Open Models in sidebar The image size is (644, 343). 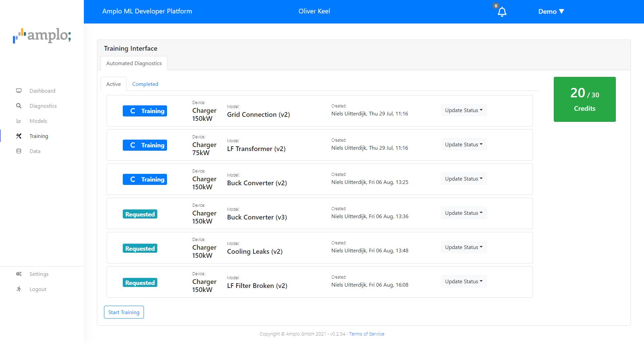(38, 121)
